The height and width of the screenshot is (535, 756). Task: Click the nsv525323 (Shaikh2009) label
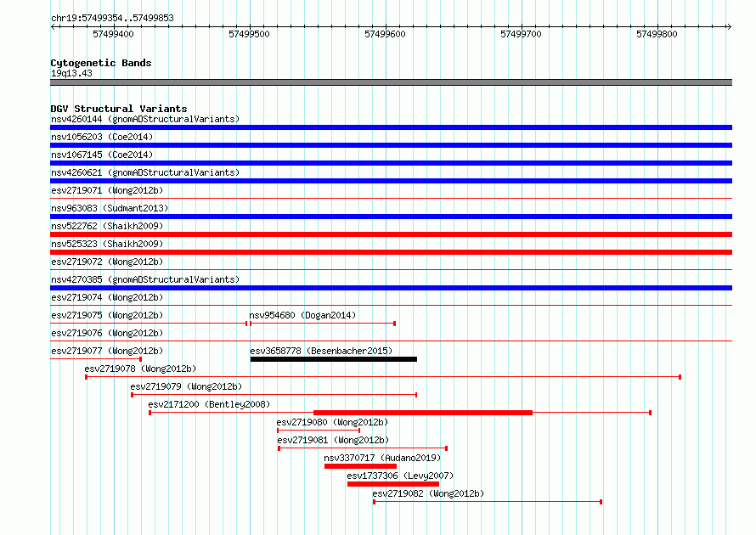tap(107, 244)
